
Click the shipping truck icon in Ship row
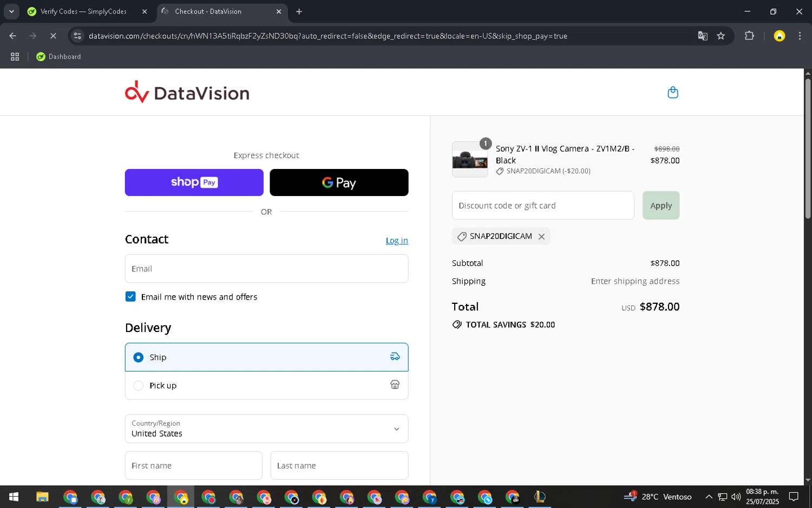(395, 356)
